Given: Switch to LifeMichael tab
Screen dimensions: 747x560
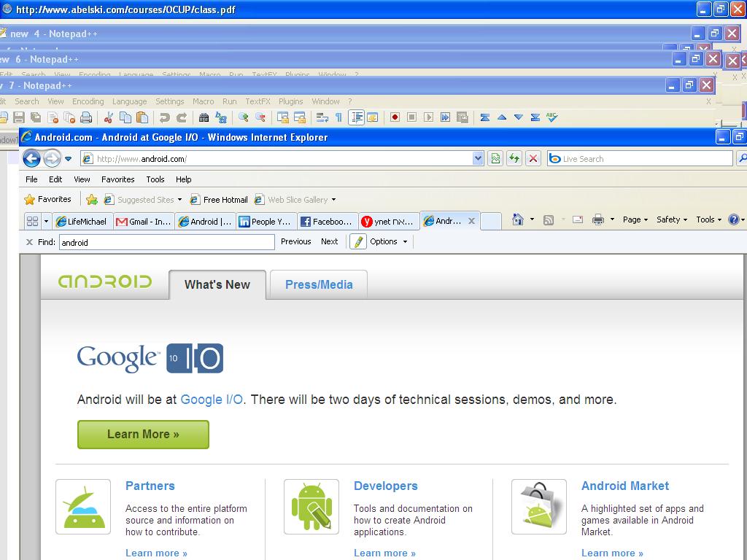Looking at the screenshot, I should (x=82, y=222).
